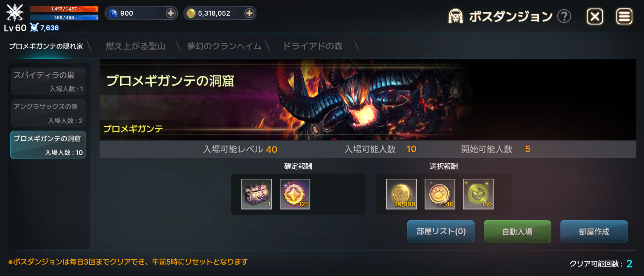Select the green sprout 150 reward
The image size is (644, 276).
[x=478, y=194]
